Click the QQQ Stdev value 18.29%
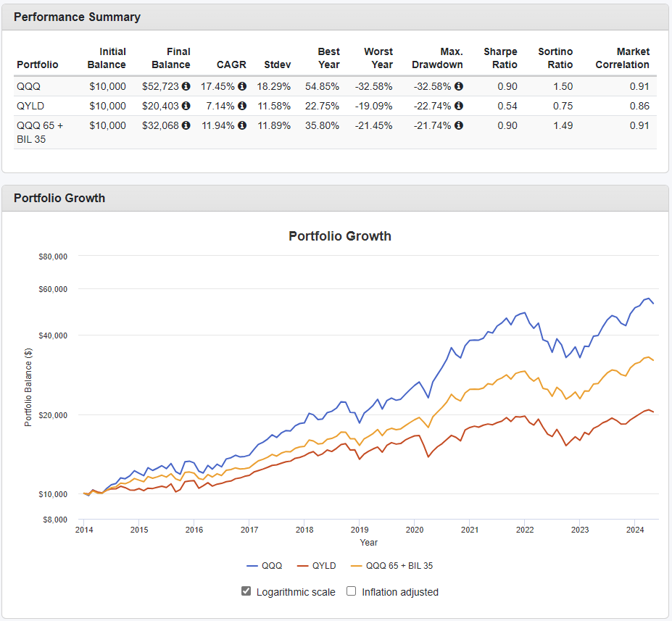 (273, 86)
